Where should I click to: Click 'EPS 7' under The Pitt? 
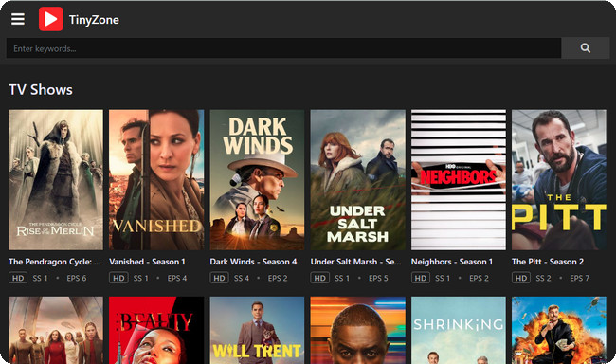[x=579, y=278]
